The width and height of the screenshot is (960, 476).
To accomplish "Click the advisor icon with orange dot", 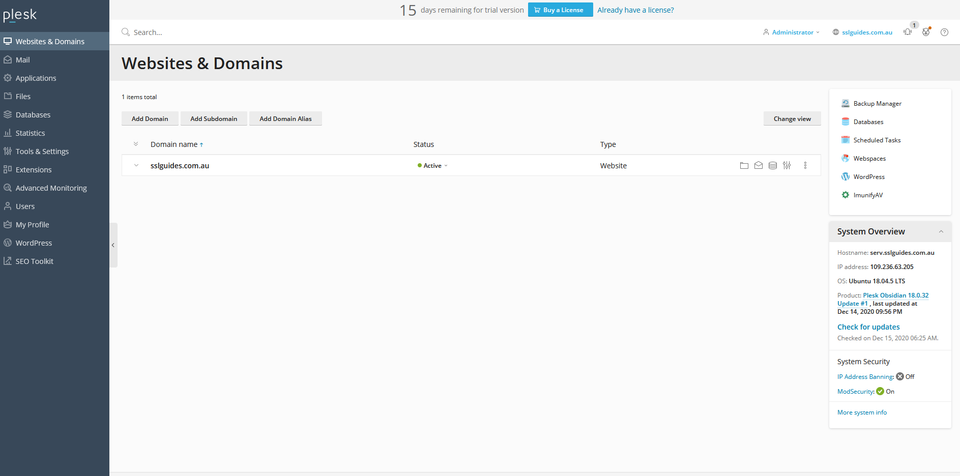I will [x=926, y=32].
